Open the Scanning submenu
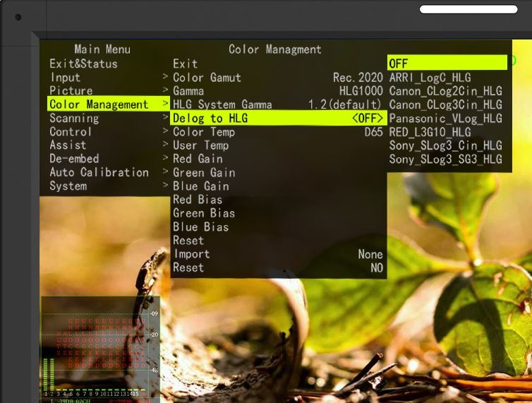Screen dimensions: 532x403 [x=74, y=118]
